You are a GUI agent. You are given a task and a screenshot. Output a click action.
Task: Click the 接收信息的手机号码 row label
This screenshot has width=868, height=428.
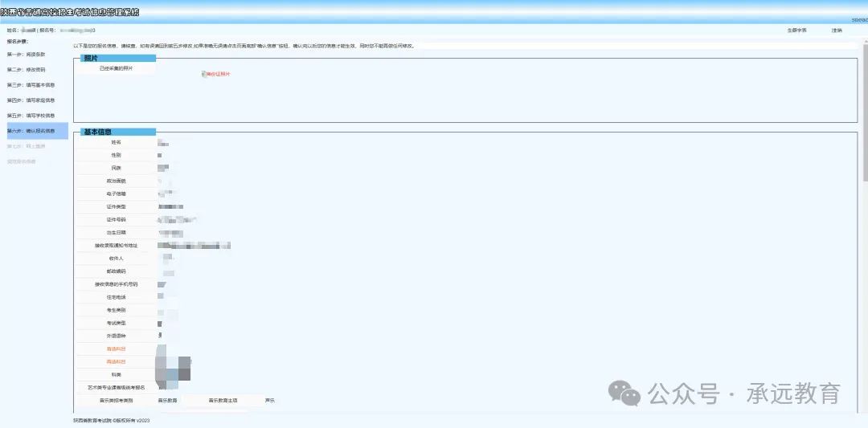tap(116, 284)
